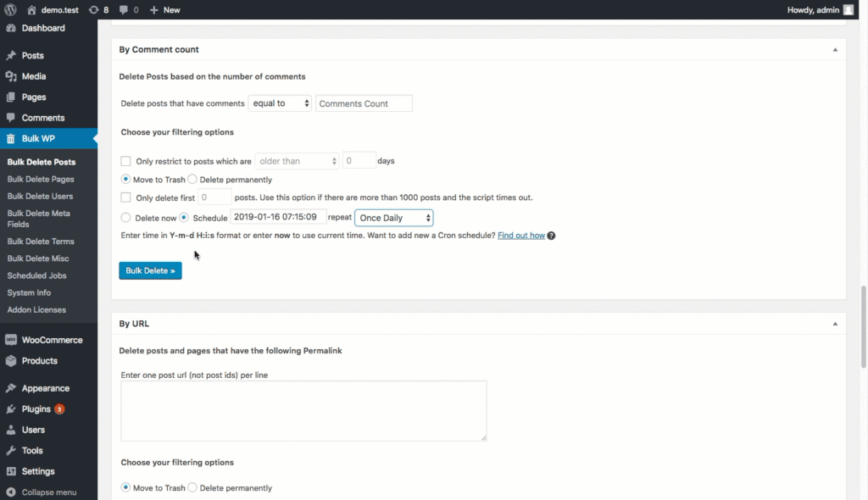
Task: Click the help question-mark icon beside Find out how
Action: [550, 236]
